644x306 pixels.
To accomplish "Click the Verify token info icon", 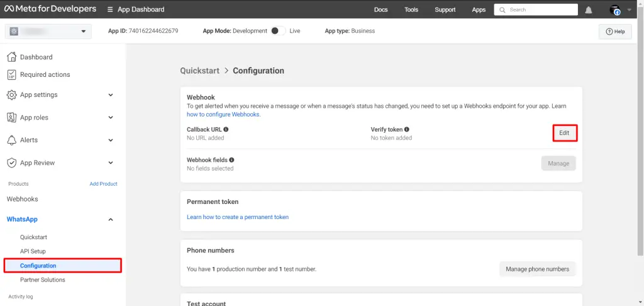I will [407, 129].
